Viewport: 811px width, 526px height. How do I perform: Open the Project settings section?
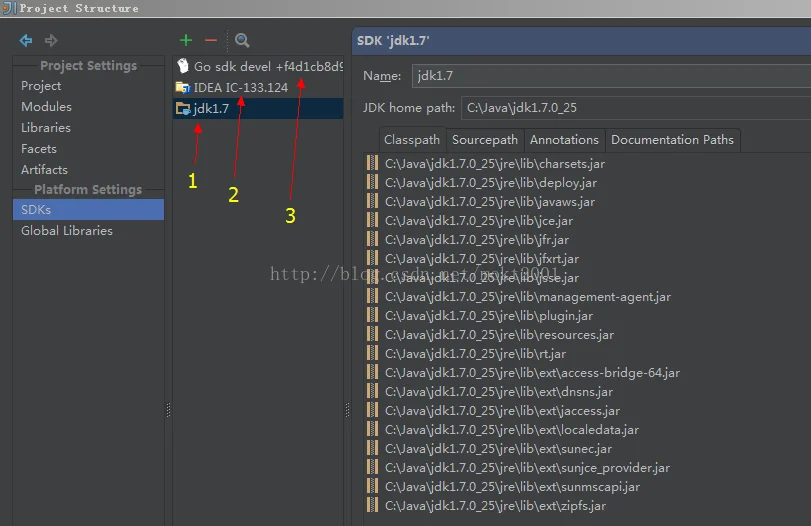(41, 86)
